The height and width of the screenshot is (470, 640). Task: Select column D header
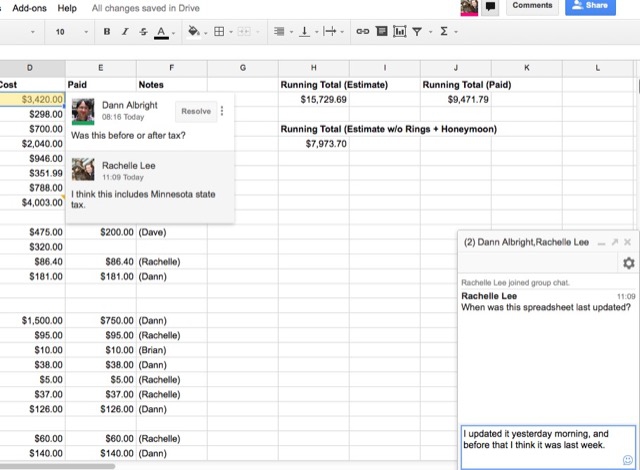[33, 68]
